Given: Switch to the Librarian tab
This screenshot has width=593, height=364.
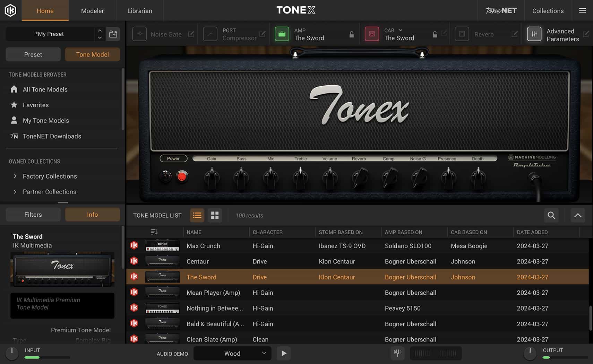Looking at the screenshot, I should click(x=140, y=11).
